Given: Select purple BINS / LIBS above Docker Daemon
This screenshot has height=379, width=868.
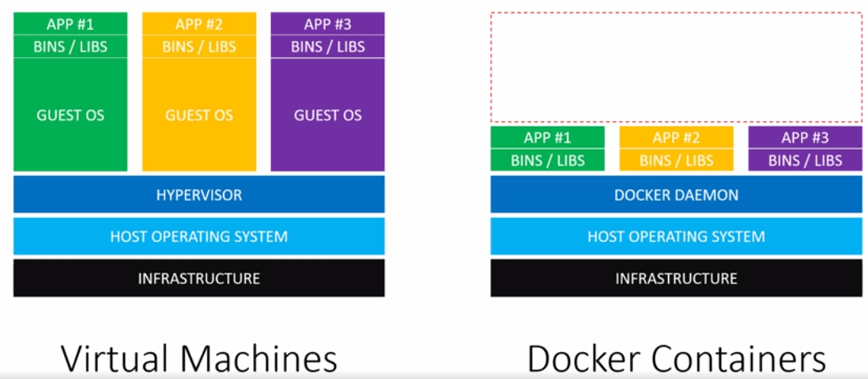Looking at the screenshot, I should [806, 160].
